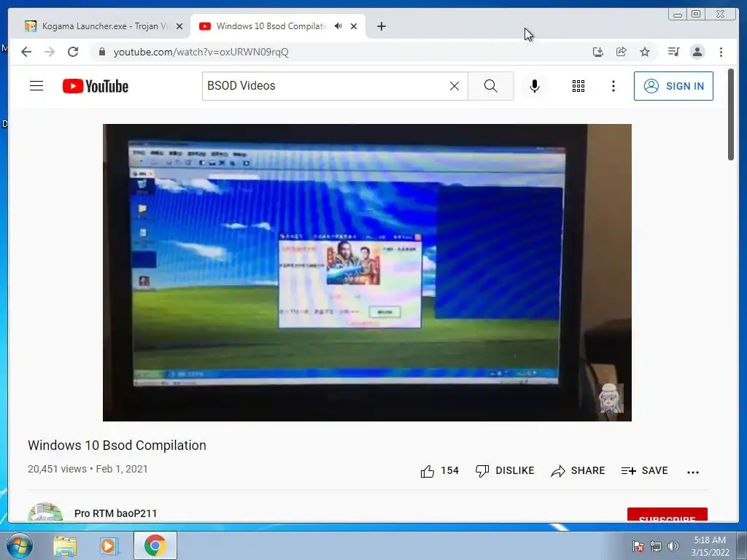Click the channel avatar thumbnail

(x=45, y=512)
